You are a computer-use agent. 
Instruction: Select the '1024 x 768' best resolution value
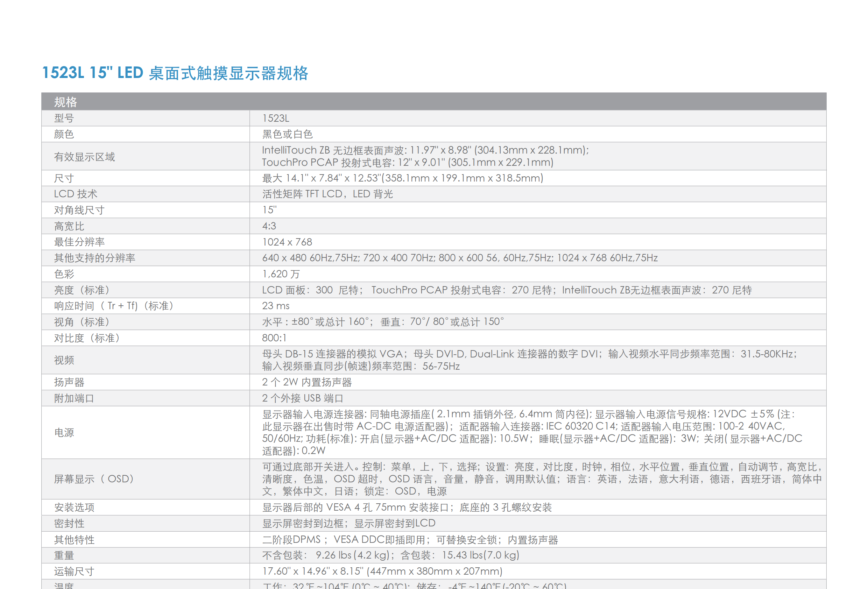(x=287, y=242)
